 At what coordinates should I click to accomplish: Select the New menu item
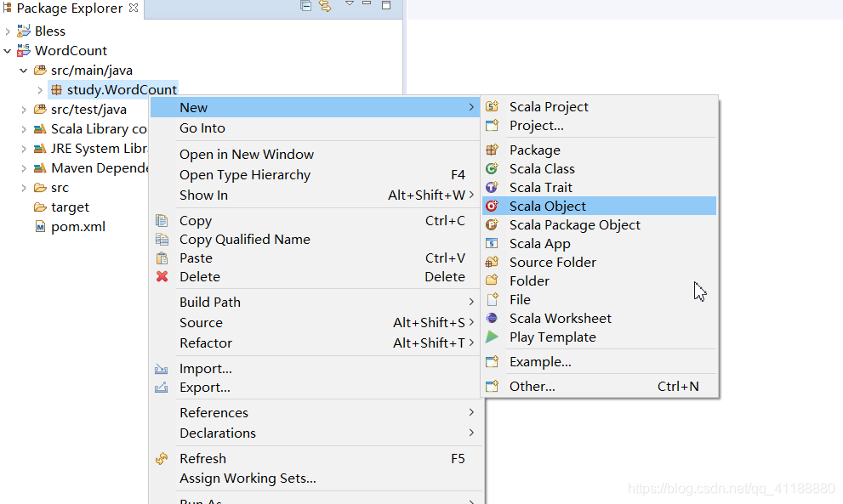tap(315, 107)
